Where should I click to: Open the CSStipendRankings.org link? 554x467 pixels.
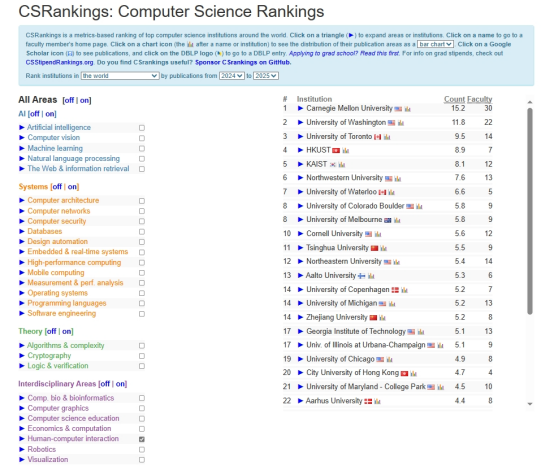(59, 63)
